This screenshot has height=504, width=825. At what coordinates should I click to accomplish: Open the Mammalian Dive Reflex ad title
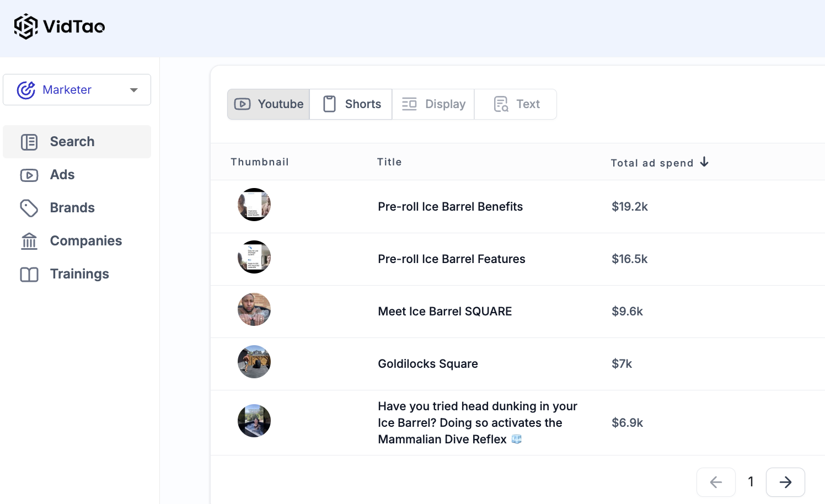click(478, 423)
